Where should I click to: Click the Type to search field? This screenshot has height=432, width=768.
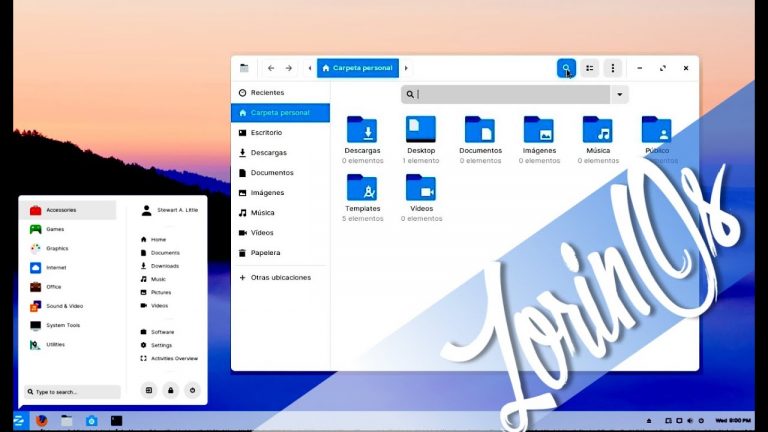[x=72, y=392]
